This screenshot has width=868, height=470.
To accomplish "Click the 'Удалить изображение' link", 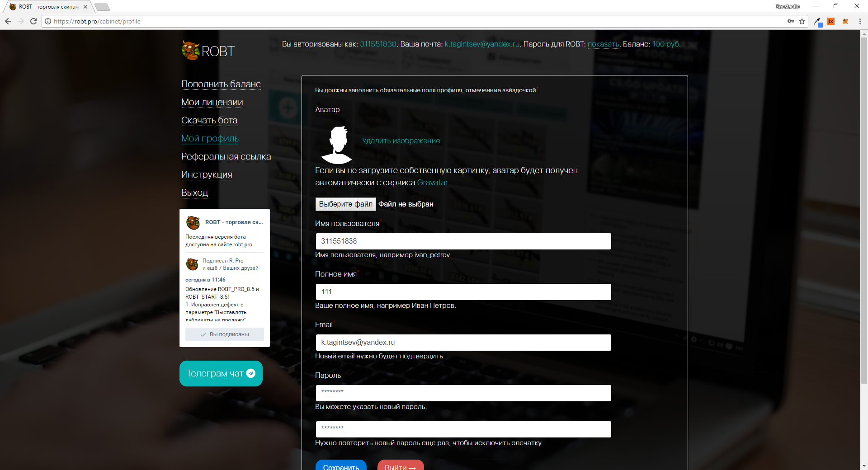I will point(401,141).
